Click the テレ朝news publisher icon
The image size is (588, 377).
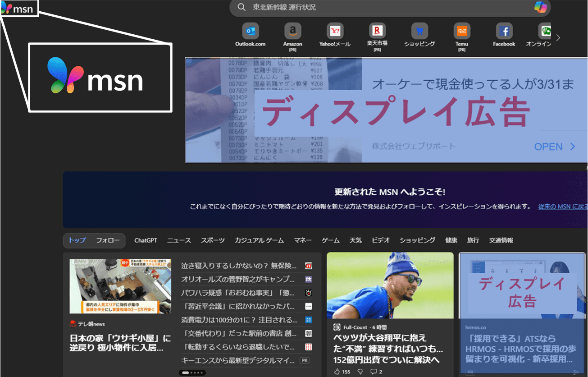(x=73, y=324)
